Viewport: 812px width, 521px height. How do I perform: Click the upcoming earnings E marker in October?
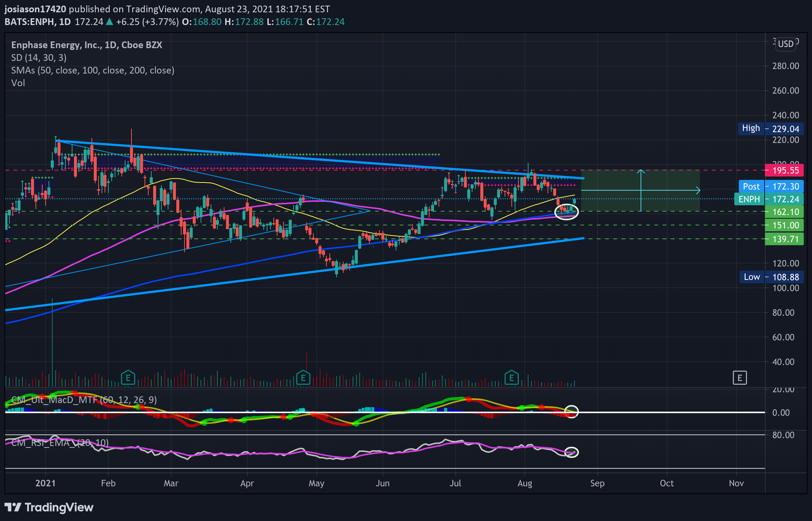(x=740, y=378)
